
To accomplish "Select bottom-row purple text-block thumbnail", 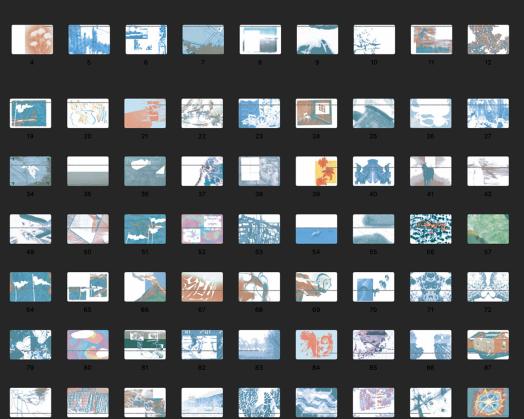I will [x=373, y=403].
